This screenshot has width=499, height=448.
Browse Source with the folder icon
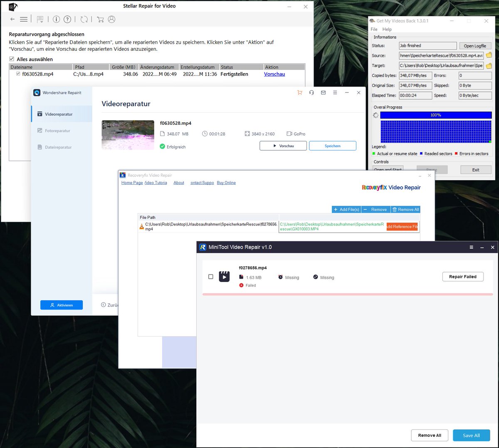click(x=489, y=55)
